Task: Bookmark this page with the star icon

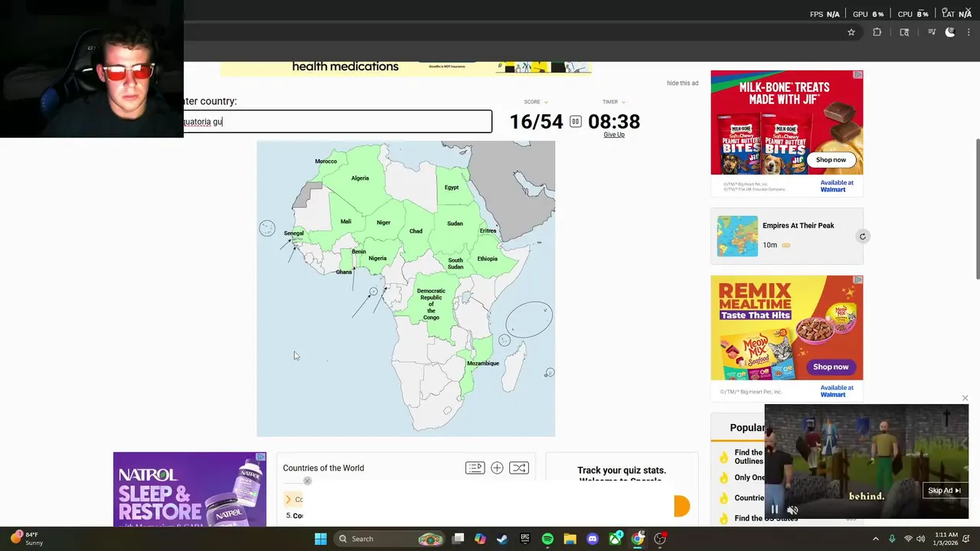Action: pyautogui.click(x=851, y=32)
